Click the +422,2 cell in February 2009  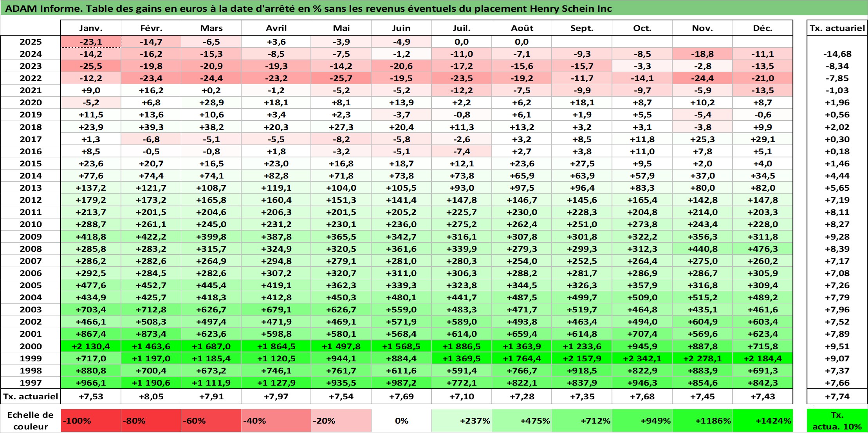point(151,237)
